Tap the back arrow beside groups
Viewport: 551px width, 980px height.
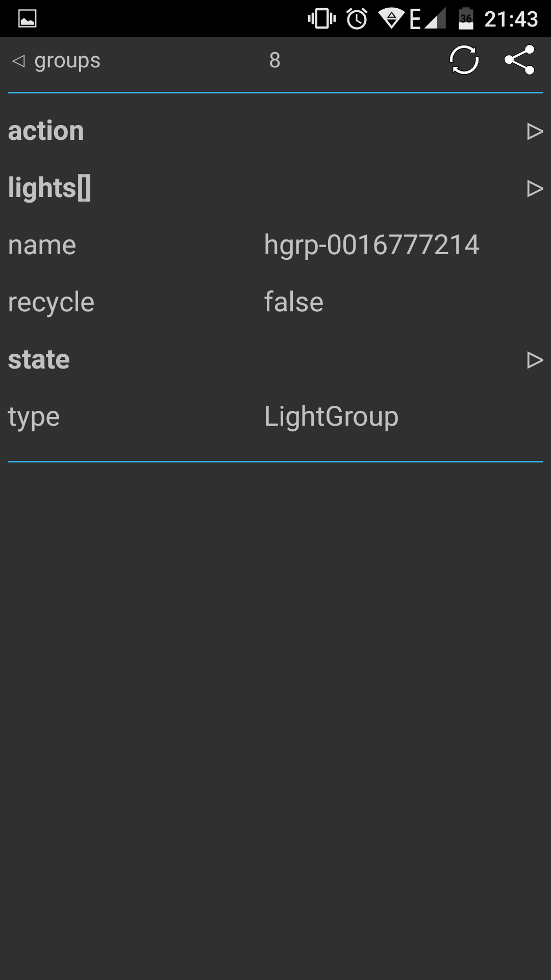click(x=18, y=61)
